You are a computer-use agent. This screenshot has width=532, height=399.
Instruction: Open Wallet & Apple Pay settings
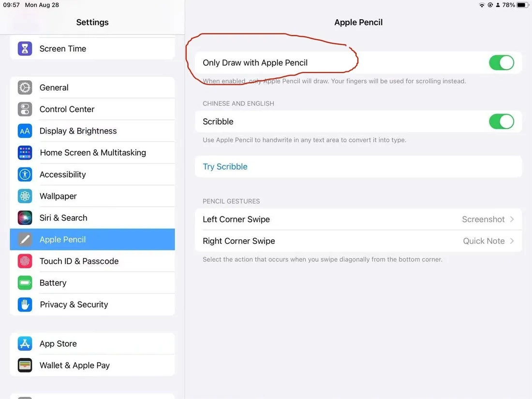(92, 366)
